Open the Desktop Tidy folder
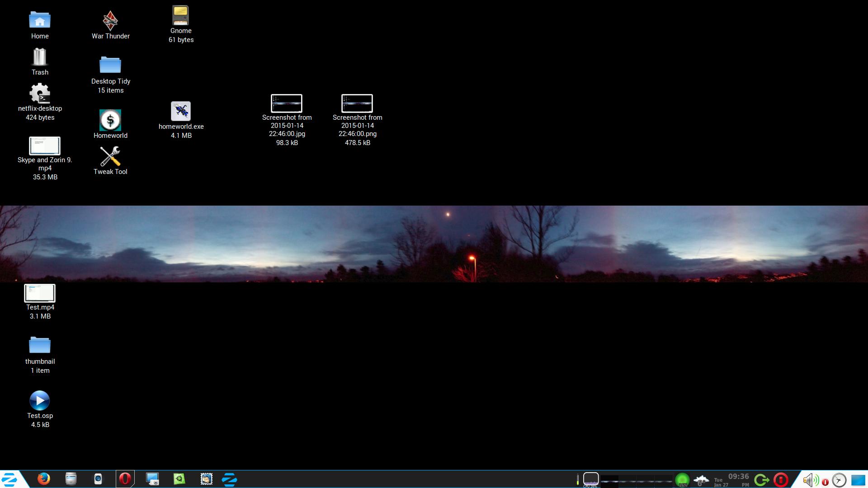Viewport: 868px width, 488px height. 110,65
